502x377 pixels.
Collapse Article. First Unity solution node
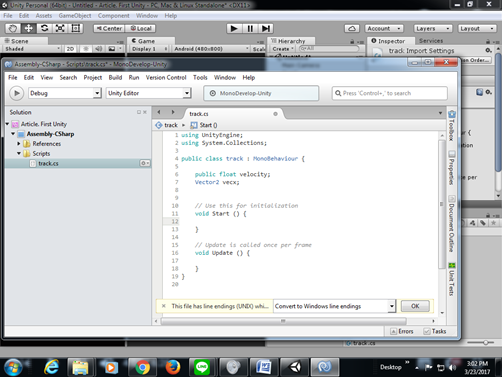tap(7, 124)
